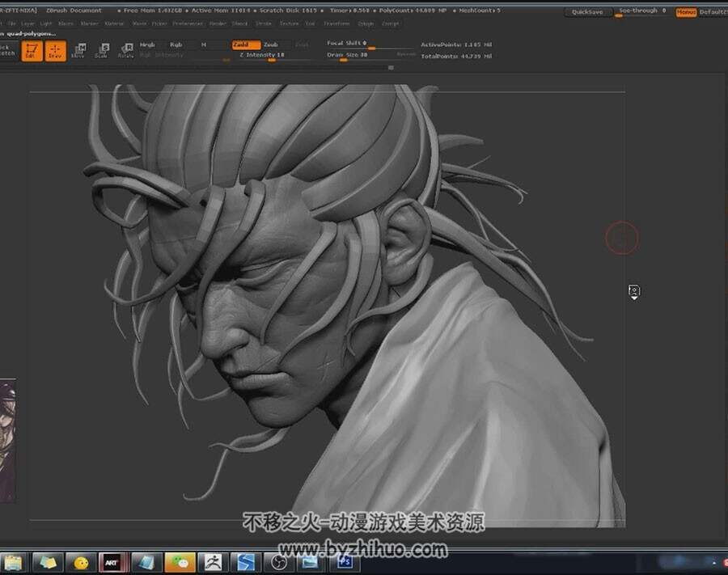Open the Preferences menu
This screenshot has height=575, width=728.
click(188, 23)
